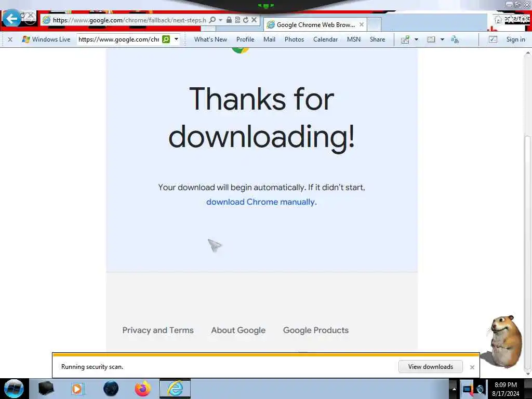This screenshot has width=532, height=399.
Task: Click the email/card icon in toolbar
Action: [x=431, y=39]
